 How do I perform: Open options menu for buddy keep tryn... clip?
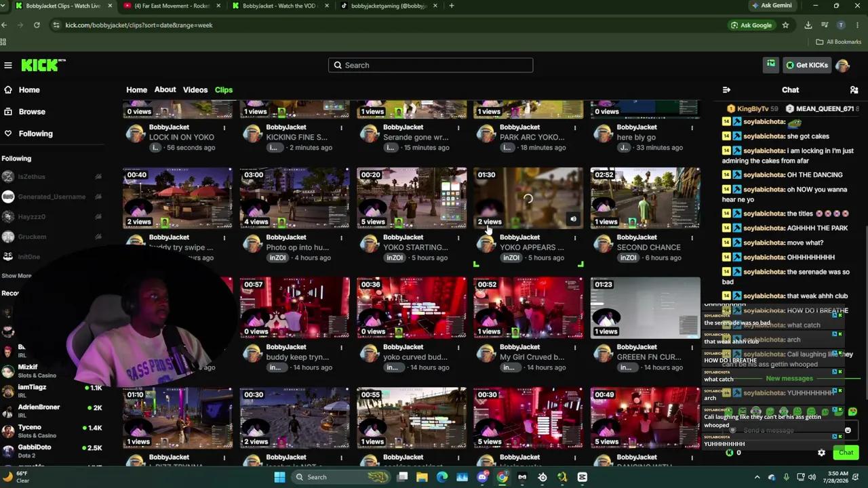tap(341, 347)
